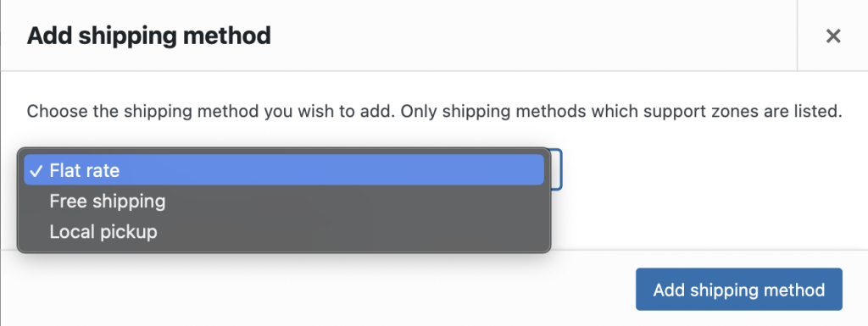Viewport: 868px width, 326px height.
Task: Click the 'Free shipping' text label
Action: pos(108,202)
